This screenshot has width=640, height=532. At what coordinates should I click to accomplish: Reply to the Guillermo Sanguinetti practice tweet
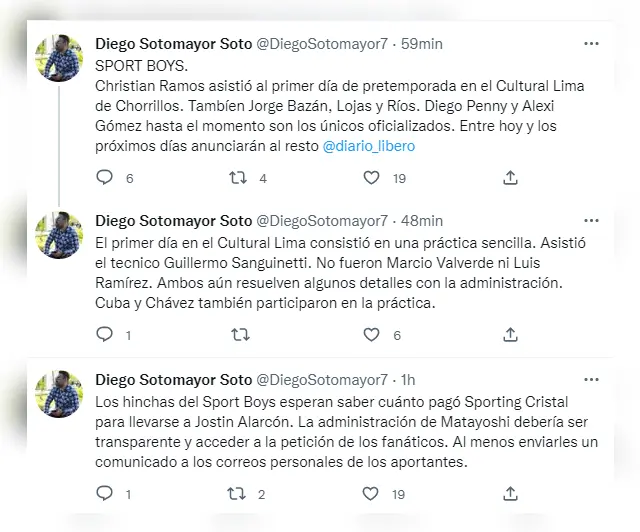[x=104, y=334]
